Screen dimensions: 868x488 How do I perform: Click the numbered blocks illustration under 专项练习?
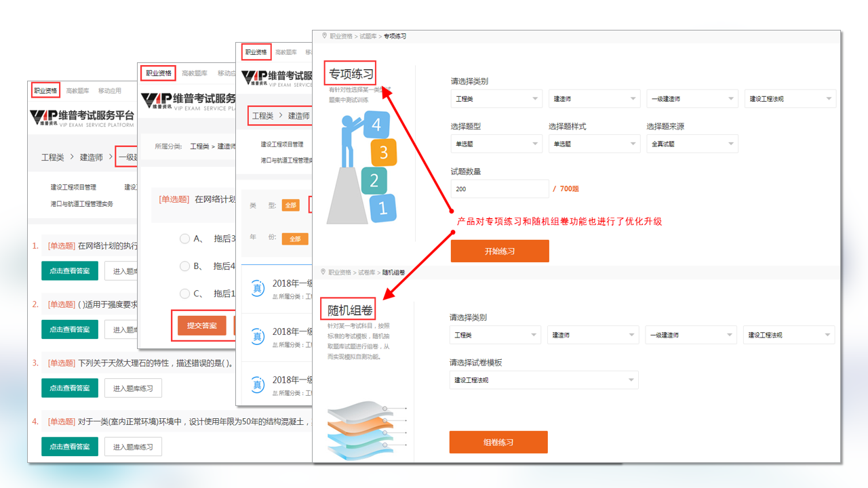tap(361, 169)
